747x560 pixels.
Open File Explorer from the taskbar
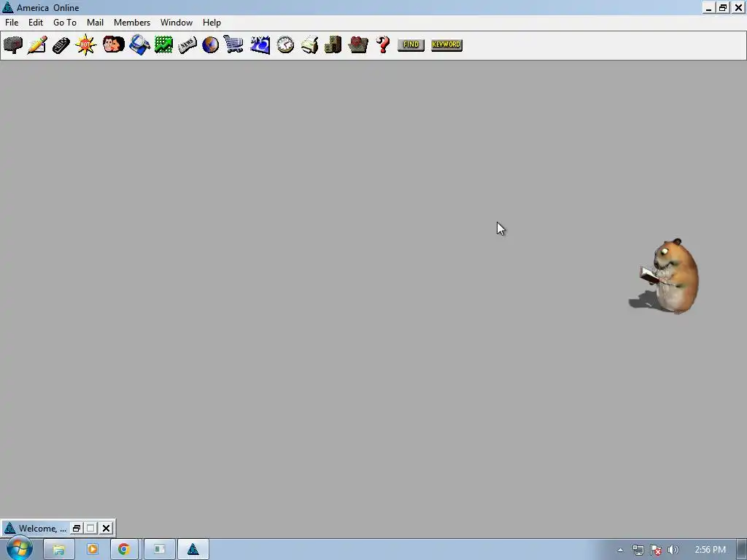click(x=58, y=549)
